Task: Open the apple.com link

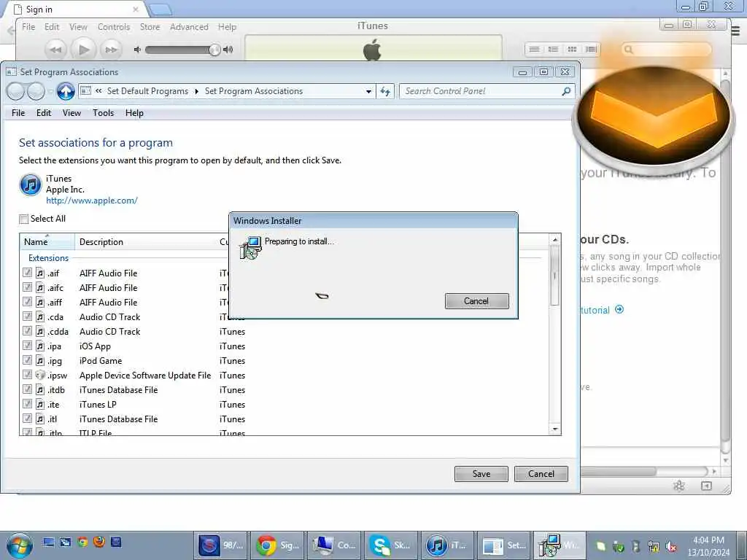Action: pos(92,201)
